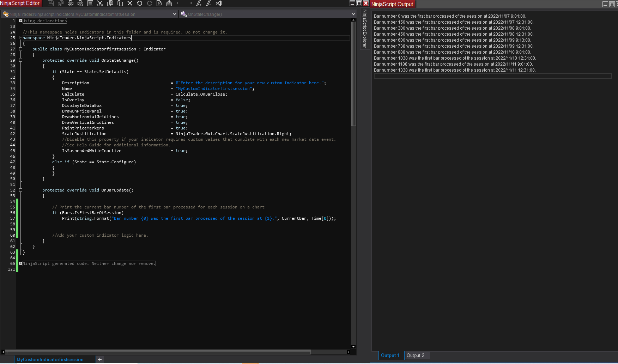Expand the Using declarations region
This screenshot has height=364, width=618.
pos(20,21)
